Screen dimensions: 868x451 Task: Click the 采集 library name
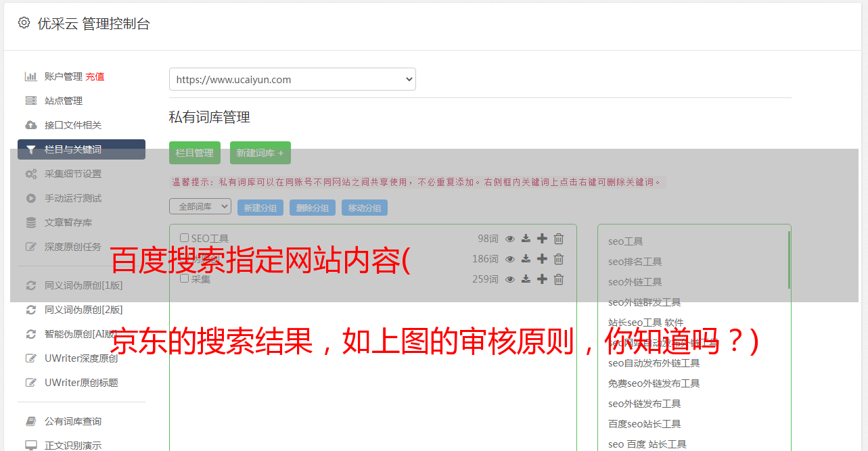point(201,279)
